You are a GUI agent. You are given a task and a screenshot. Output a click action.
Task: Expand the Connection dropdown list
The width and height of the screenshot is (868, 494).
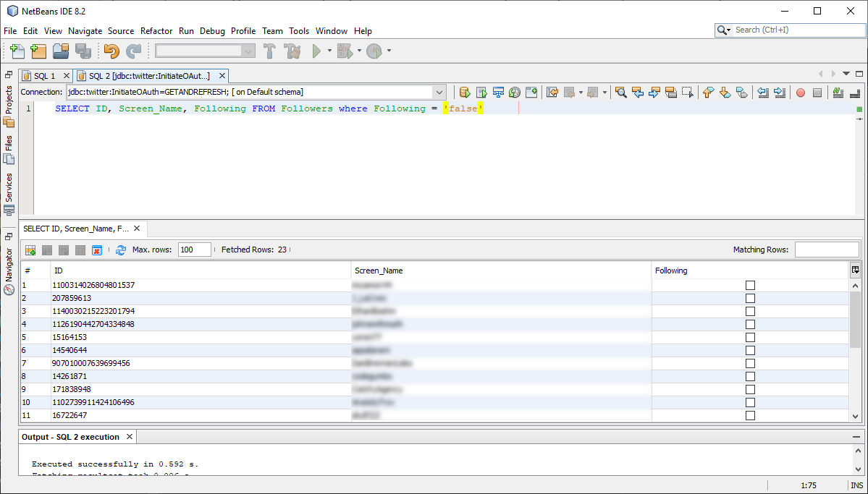click(439, 93)
